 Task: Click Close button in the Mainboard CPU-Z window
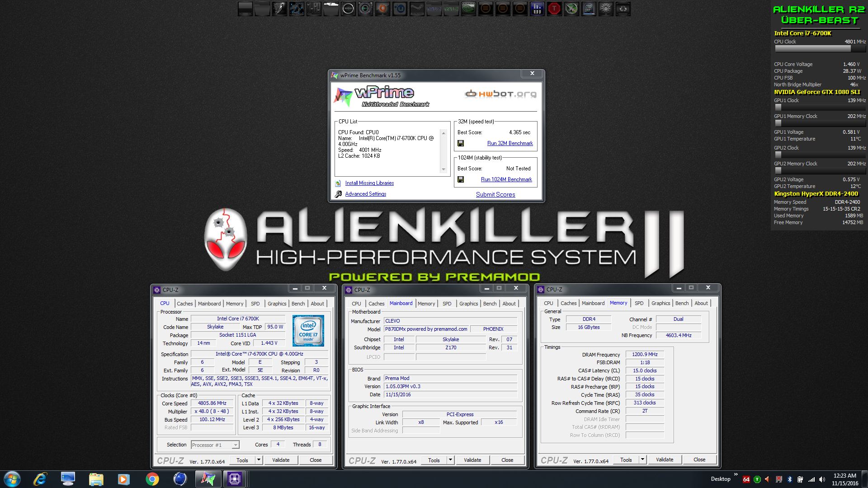[x=507, y=460]
